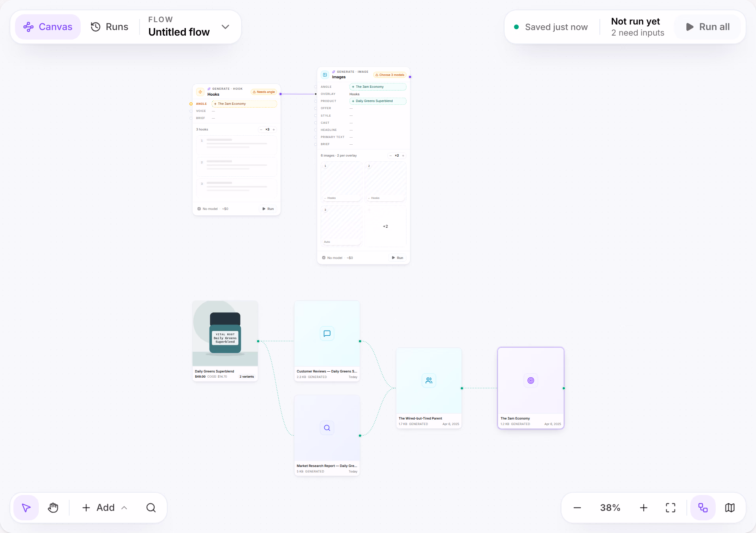Image resolution: width=756 pixels, height=533 pixels.
Task: Click the picture icon on Images node
Action: coord(325,75)
